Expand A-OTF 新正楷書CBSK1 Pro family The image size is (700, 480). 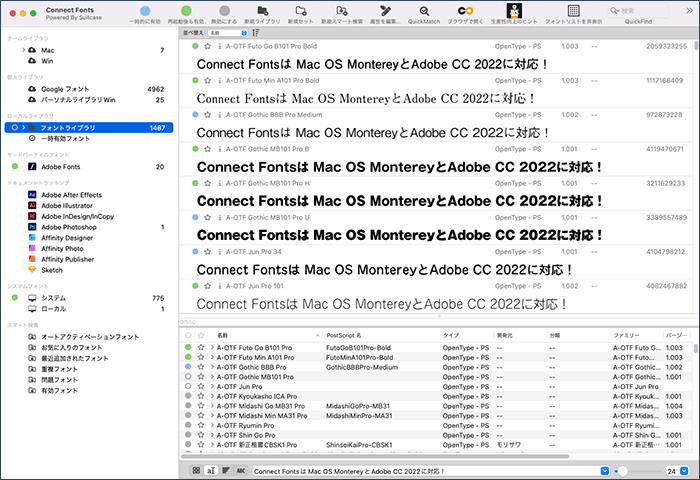point(212,445)
